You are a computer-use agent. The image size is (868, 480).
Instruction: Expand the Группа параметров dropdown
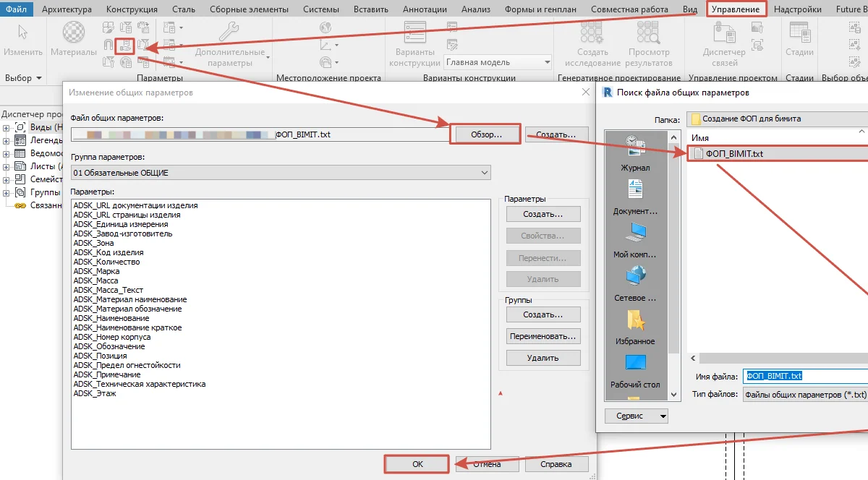[x=281, y=173]
